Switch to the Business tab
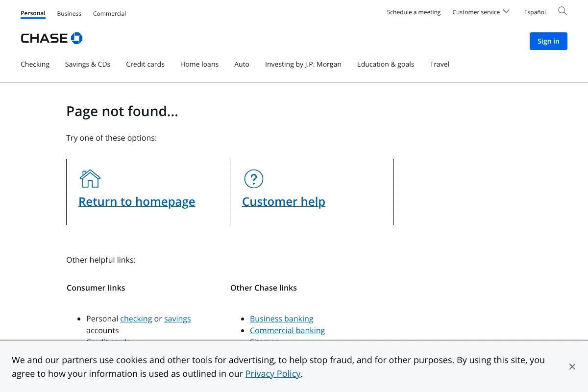 click(x=69, y=13)
